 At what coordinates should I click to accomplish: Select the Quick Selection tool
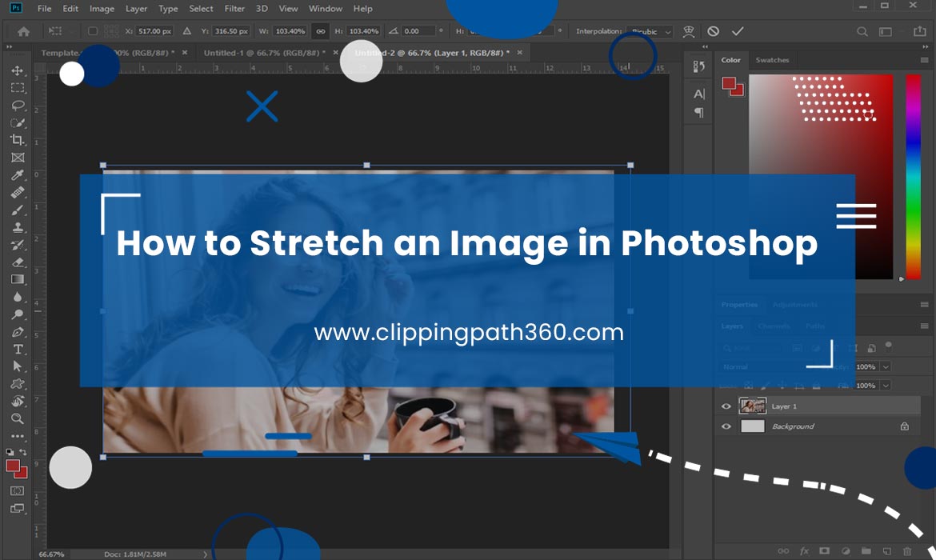18,123
